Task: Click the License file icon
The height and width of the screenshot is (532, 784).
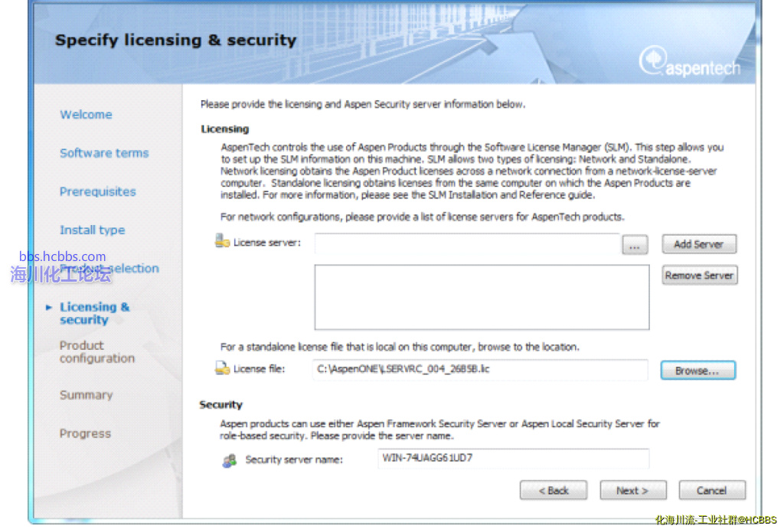Action: tap(223, 368)
